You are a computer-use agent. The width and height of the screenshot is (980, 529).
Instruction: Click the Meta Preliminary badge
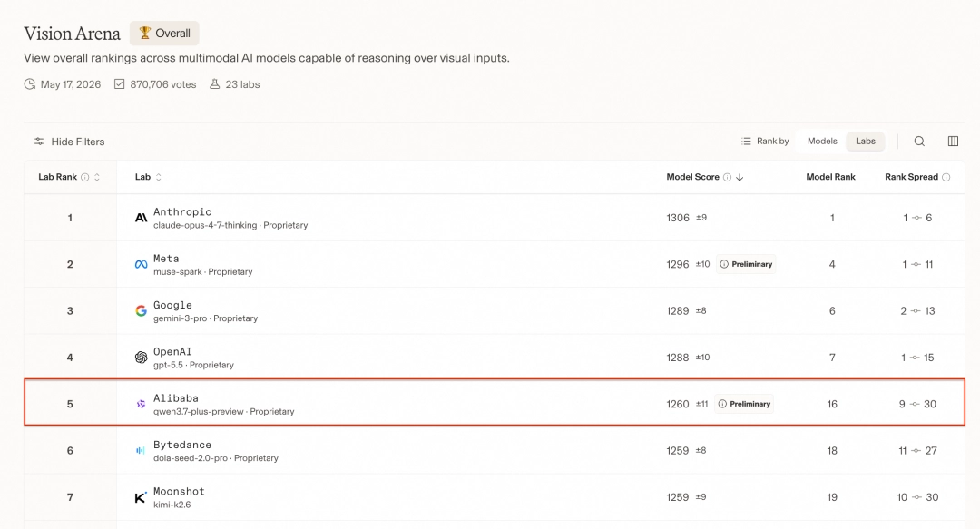click(x=746, y=265)
